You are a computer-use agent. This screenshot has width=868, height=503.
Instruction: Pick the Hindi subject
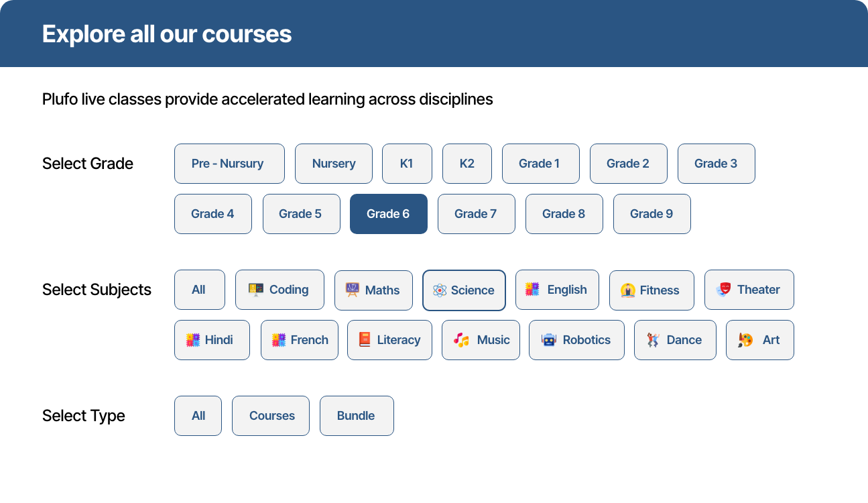coord(211,340)
